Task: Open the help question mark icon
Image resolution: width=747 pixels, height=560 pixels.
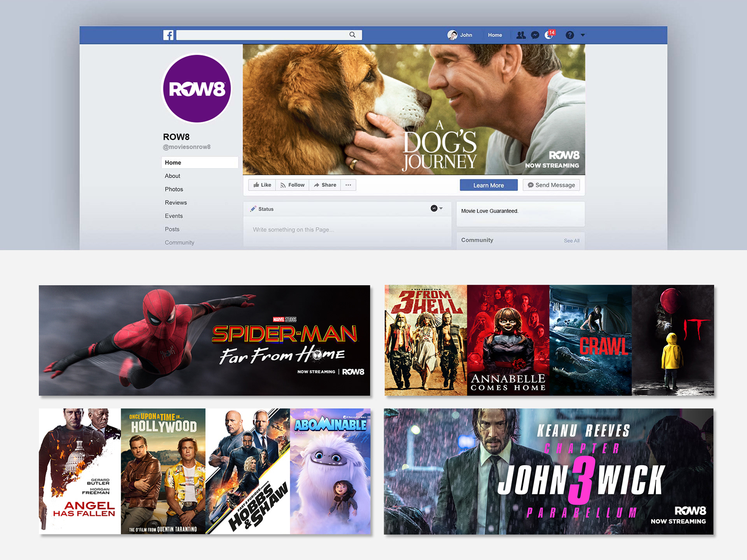Action: pyautogui.click(x=570, y=35)
